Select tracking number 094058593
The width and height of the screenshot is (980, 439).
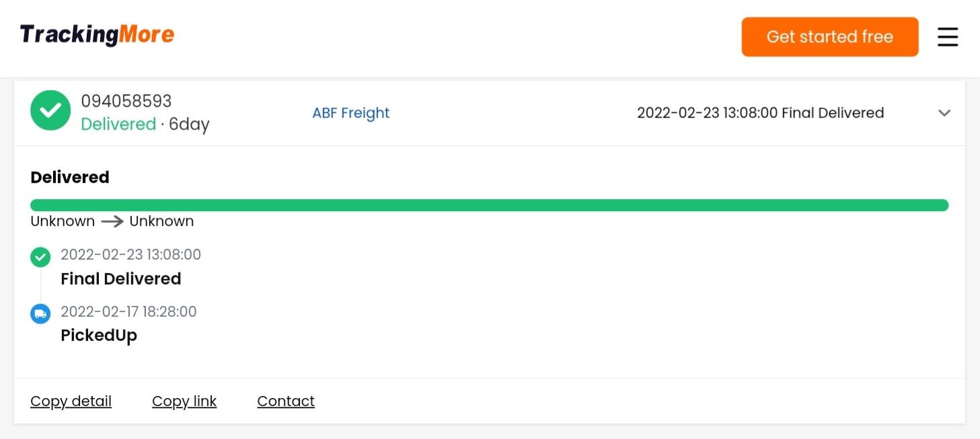click(x=126, y=102)
